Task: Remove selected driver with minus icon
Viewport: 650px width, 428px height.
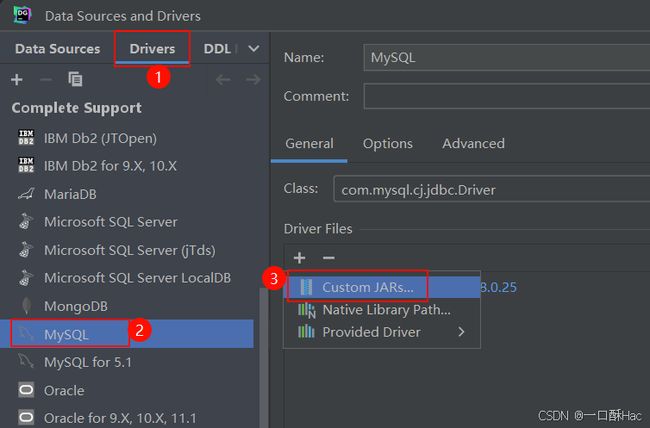Action: [x=46, y=79]
